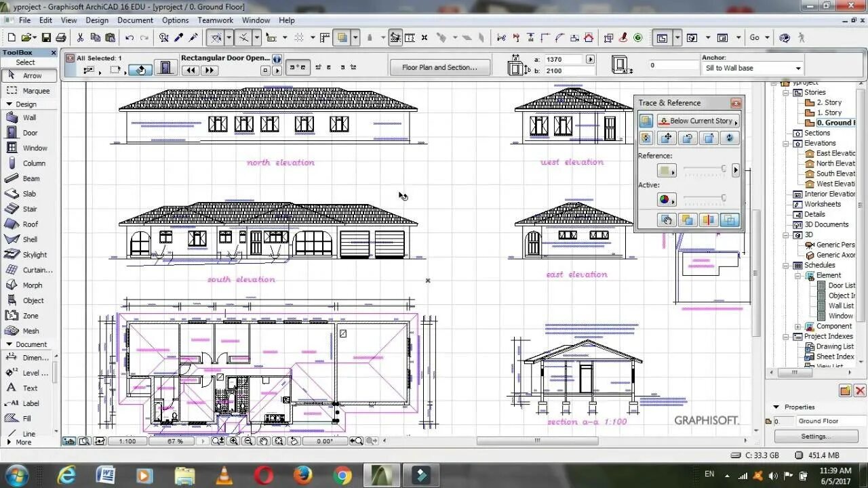Adjust the Reference intensity slider
Screen dimensions: 868x488
click(x=705, y=170)
